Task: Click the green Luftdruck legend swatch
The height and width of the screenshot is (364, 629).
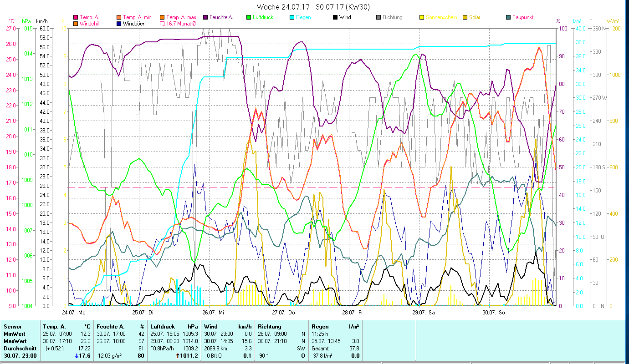Action: [248, 17]
